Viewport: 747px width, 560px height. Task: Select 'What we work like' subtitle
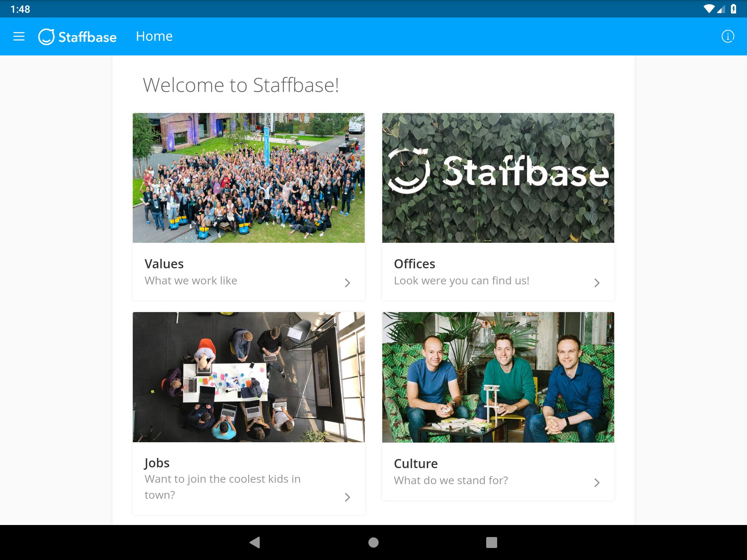coord(191,281)
